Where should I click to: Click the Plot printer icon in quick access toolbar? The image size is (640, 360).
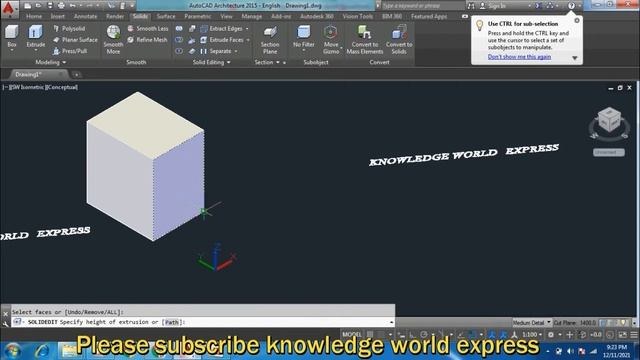coord(61,6)
